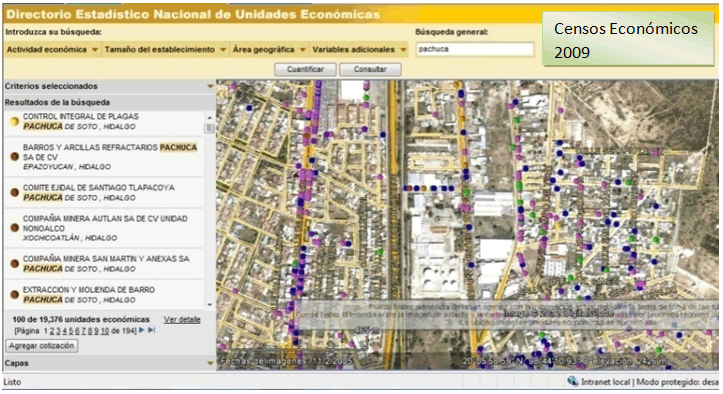Click the Intranet local globe icon
The height and width of the screenshot is (394, 723).
(573, 381)
